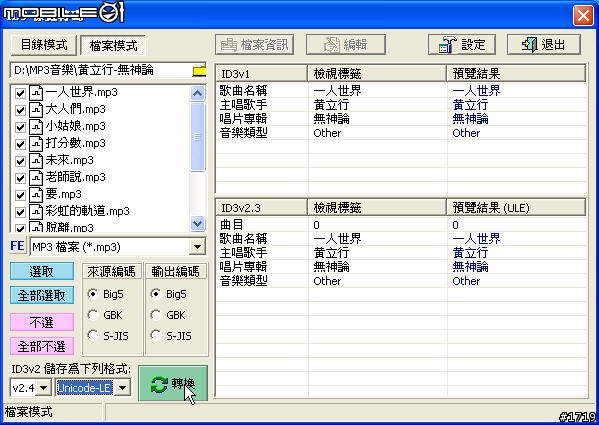599x425 pixels.
Task: Close the window with red X
Action: pyautogui.click(x=583, y=15)
